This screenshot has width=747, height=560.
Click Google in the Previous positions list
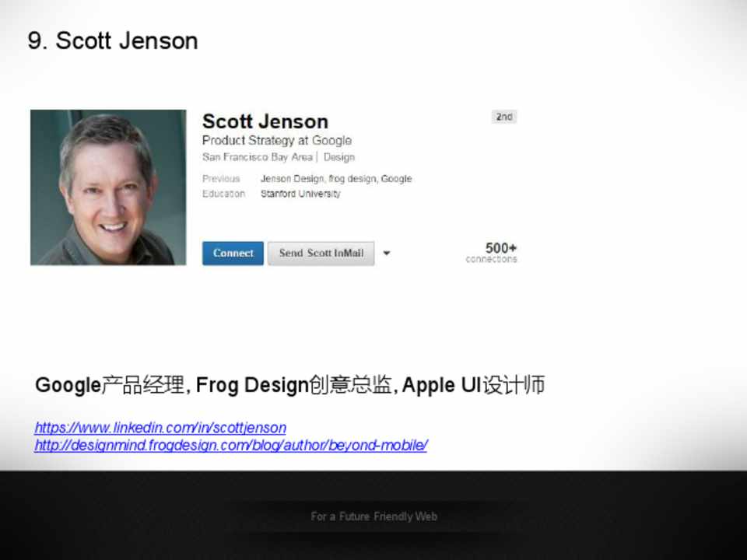[x=396, y=179]
